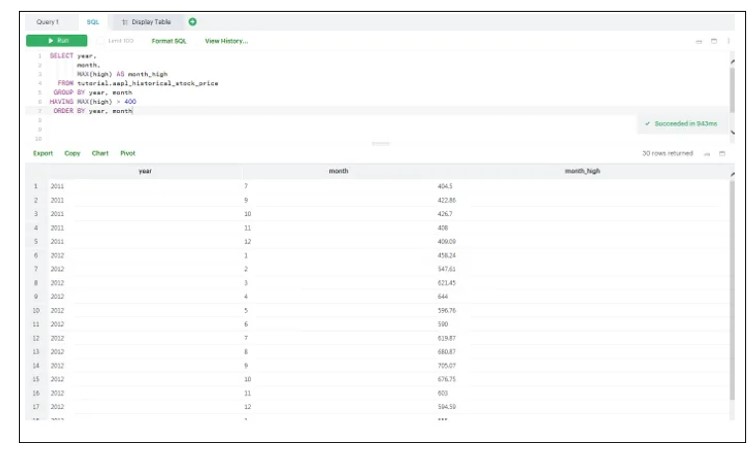The height and width of the screenshot is (459, 756).
Task: Run the SQL query
Action: [56, 41]
